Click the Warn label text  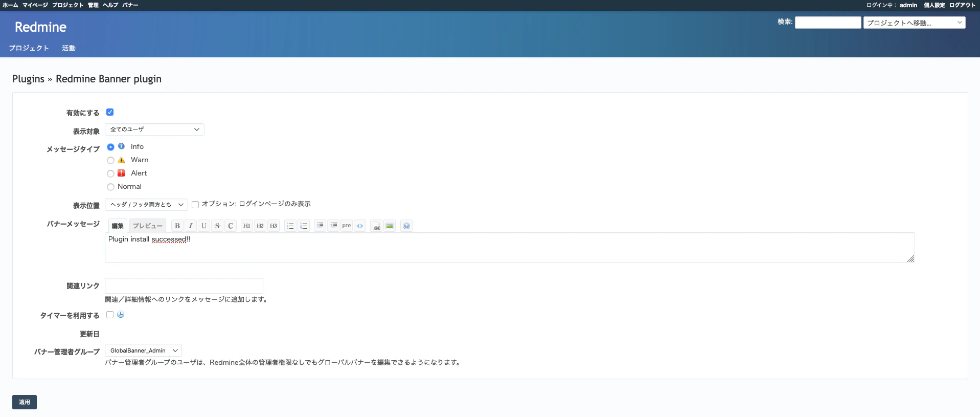tap(140, 160)
